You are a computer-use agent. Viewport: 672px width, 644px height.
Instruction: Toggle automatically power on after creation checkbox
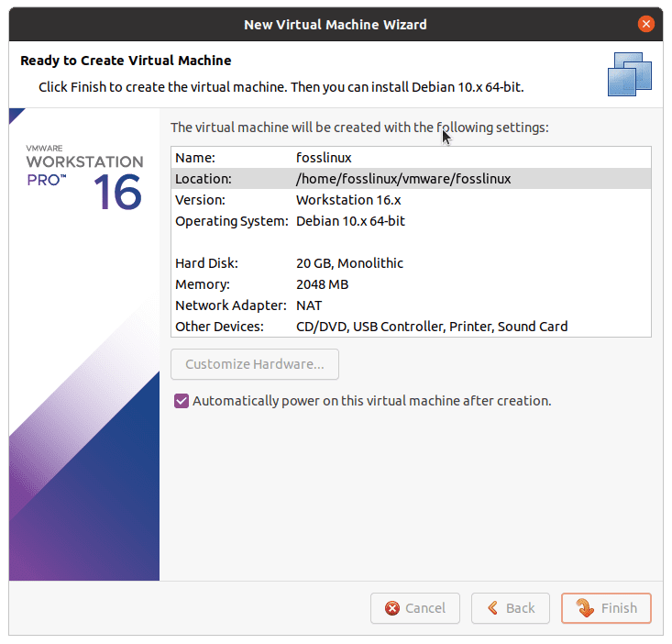click(182, 401)
